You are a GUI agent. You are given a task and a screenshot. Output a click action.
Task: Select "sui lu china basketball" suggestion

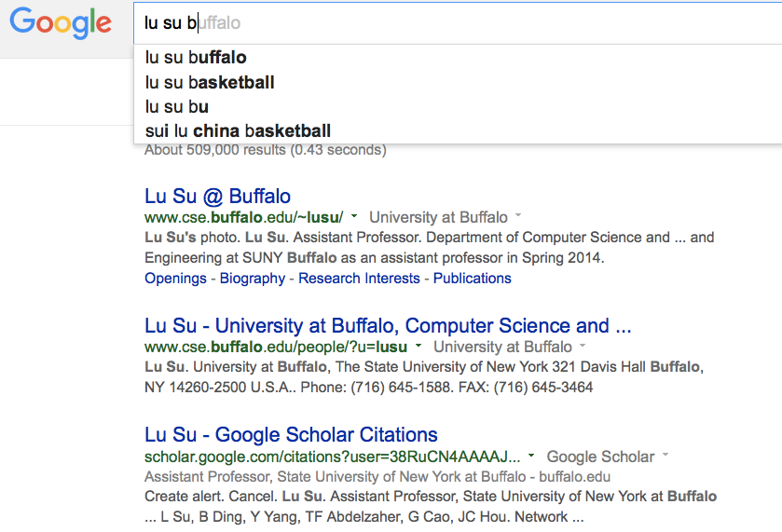click(238, 130)
